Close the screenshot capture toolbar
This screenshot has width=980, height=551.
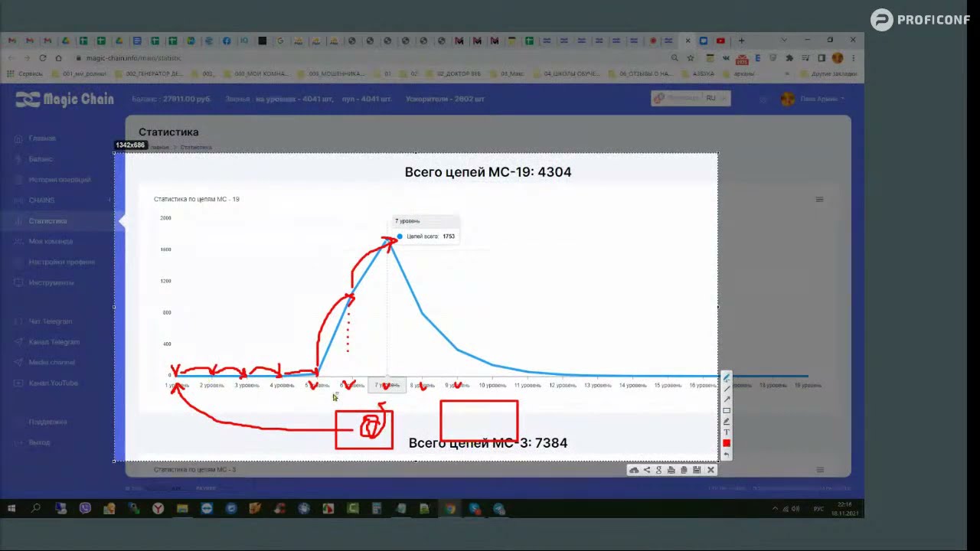click(x=710, y=470)
